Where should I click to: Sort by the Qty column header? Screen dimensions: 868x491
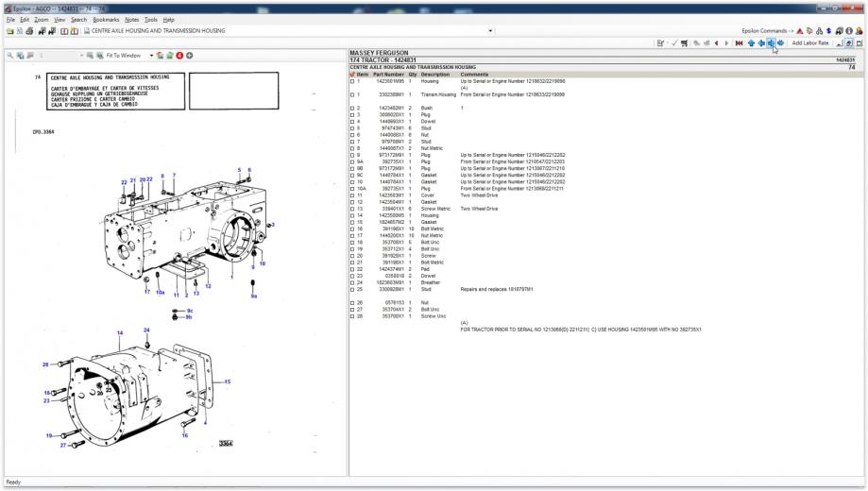(x=413, y=75)
